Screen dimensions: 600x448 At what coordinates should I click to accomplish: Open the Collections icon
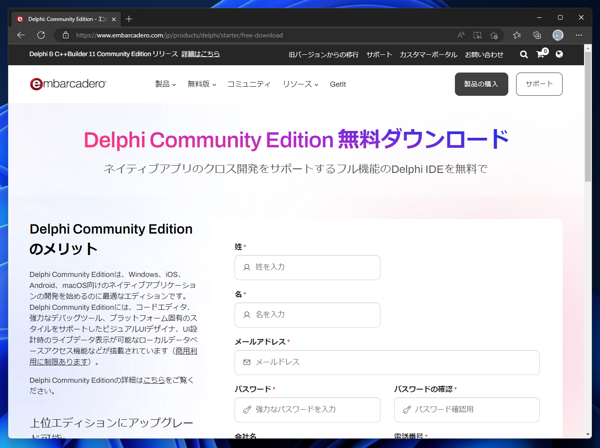coord(537,35)
